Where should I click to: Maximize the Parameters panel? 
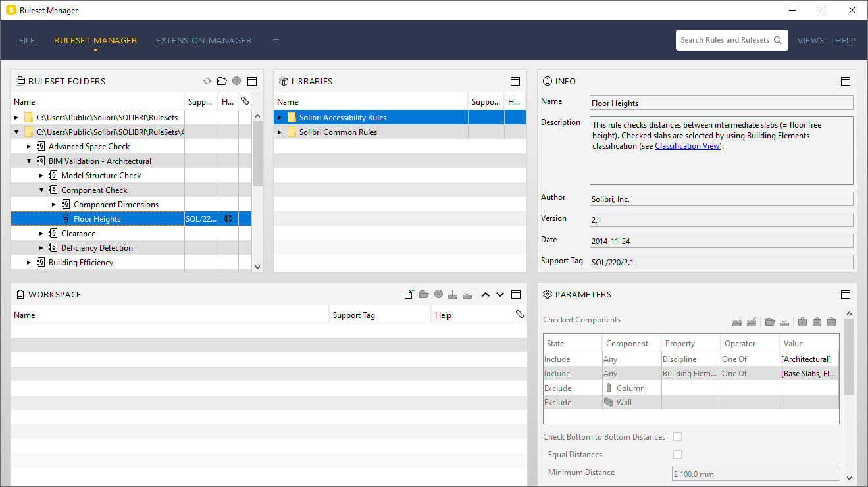coord(846,294)
